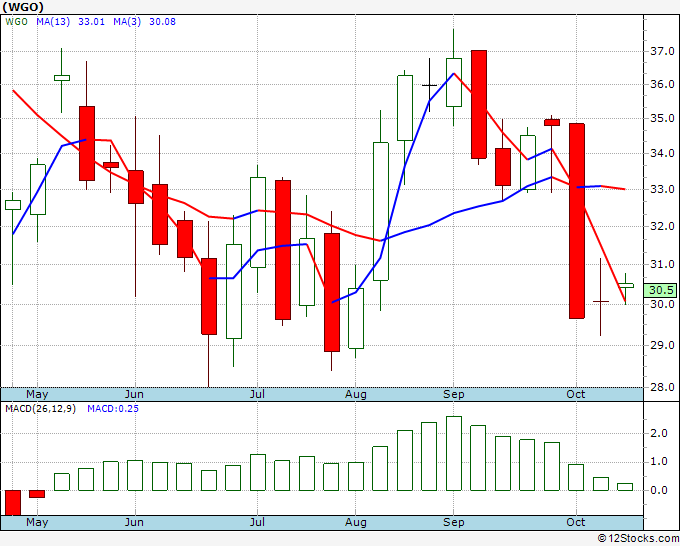Click the 2.0 MACD axis label

659,433
